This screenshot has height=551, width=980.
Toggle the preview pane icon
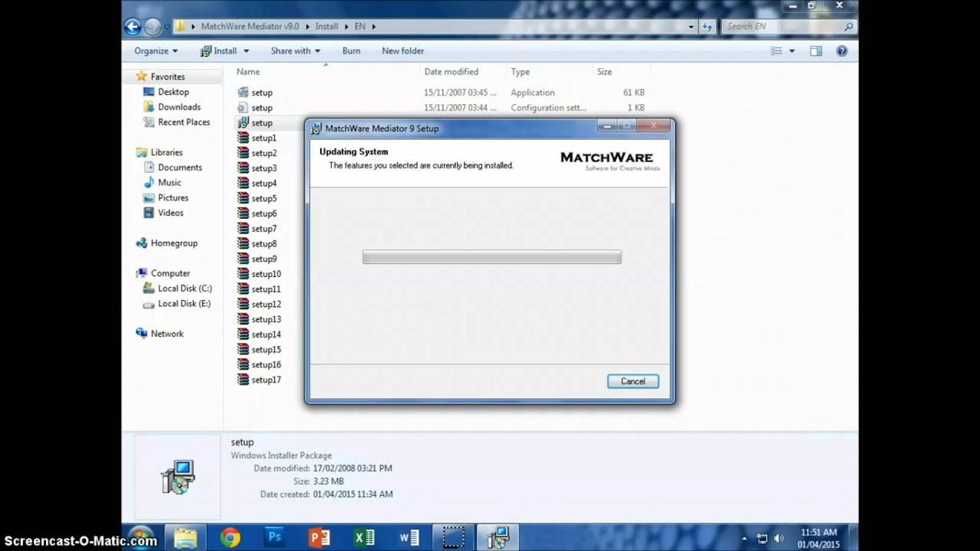tap(816, 51)
